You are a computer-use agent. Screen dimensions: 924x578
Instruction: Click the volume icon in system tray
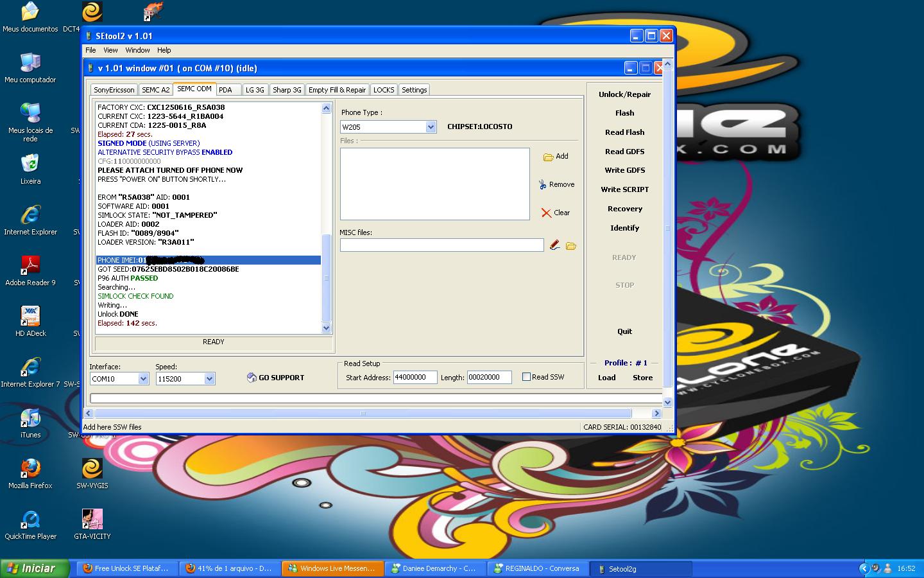[x=876, y=568]
